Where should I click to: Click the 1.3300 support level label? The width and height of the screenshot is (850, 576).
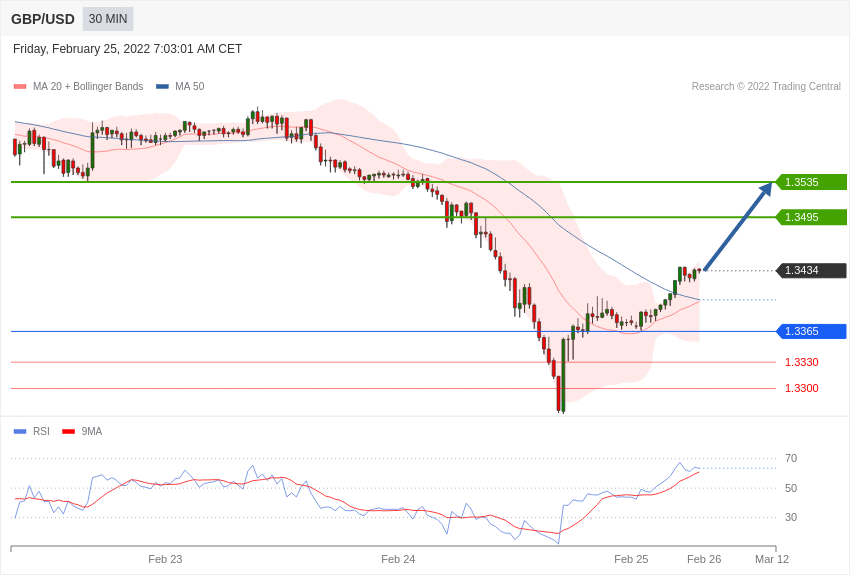coord(802,388)
